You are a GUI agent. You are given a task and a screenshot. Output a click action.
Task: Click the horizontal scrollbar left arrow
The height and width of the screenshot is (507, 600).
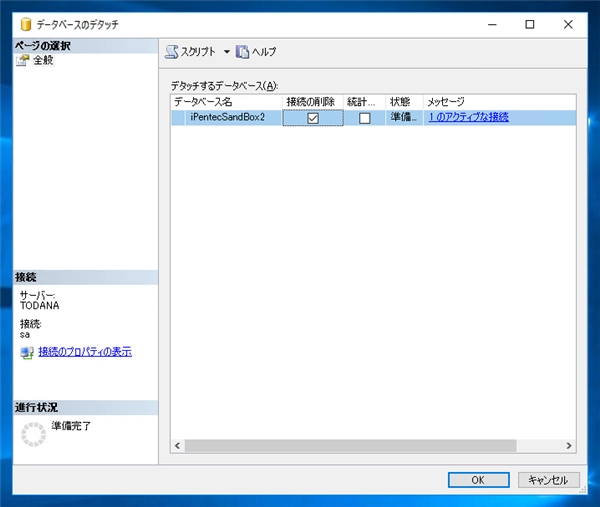point(178,446)
